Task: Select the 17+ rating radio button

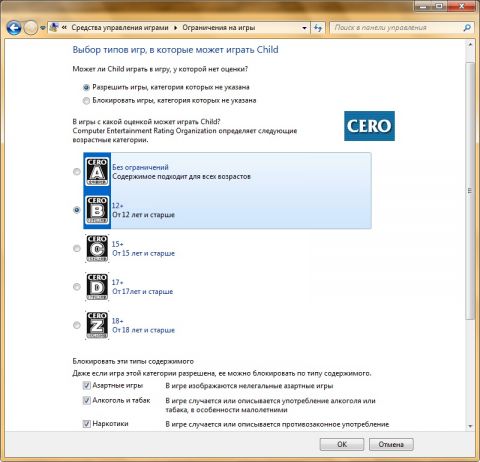Action: click(77, 287)
